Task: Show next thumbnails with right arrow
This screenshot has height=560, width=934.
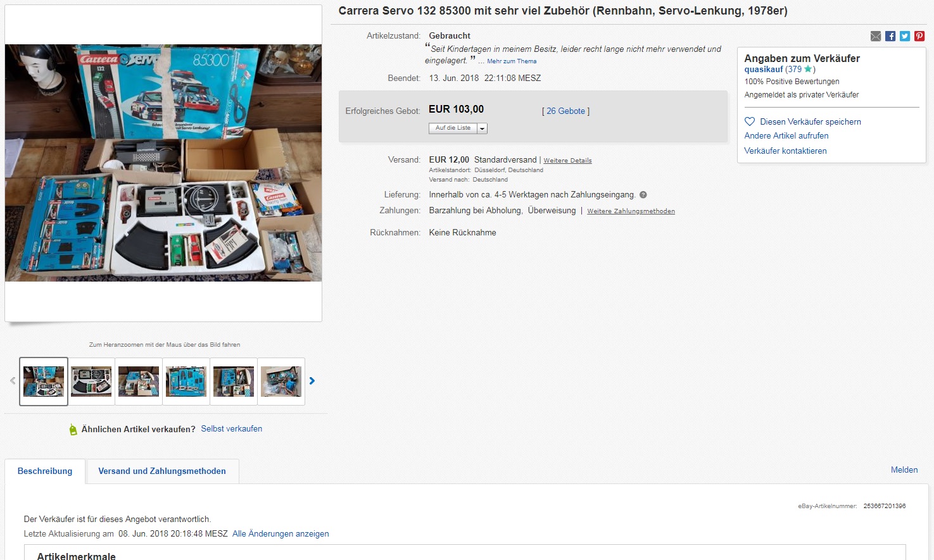Action: click(x=312, y=381)
